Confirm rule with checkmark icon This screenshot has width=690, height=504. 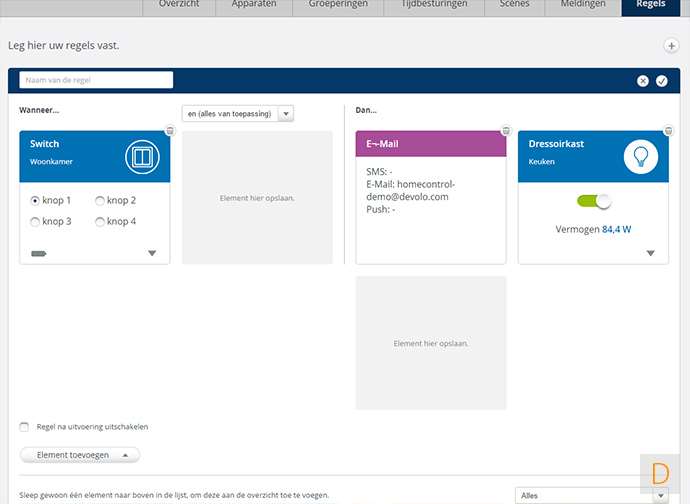661,81
